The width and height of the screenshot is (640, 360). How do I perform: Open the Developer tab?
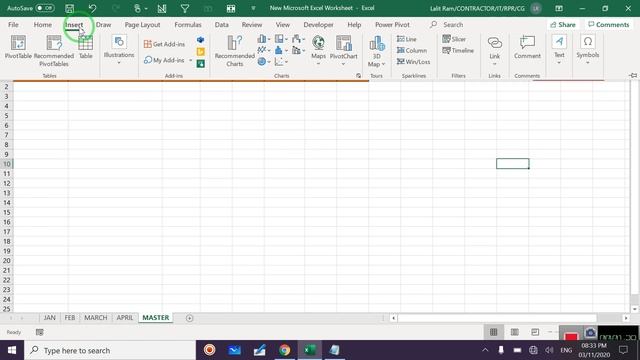click(318, 24)
